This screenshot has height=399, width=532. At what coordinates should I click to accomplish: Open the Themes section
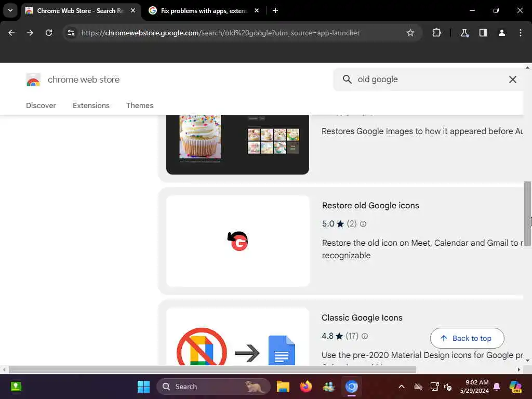[x=140, y=105]
